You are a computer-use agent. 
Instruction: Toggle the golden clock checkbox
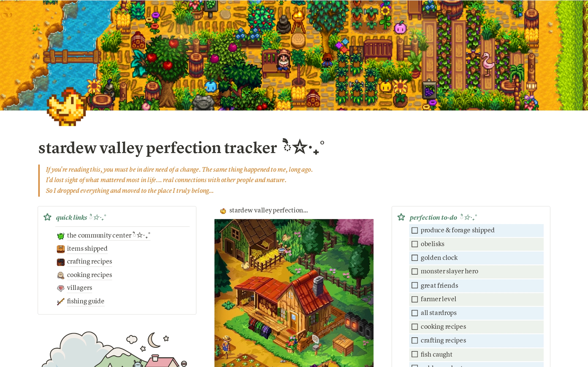[x=415, y=258]
